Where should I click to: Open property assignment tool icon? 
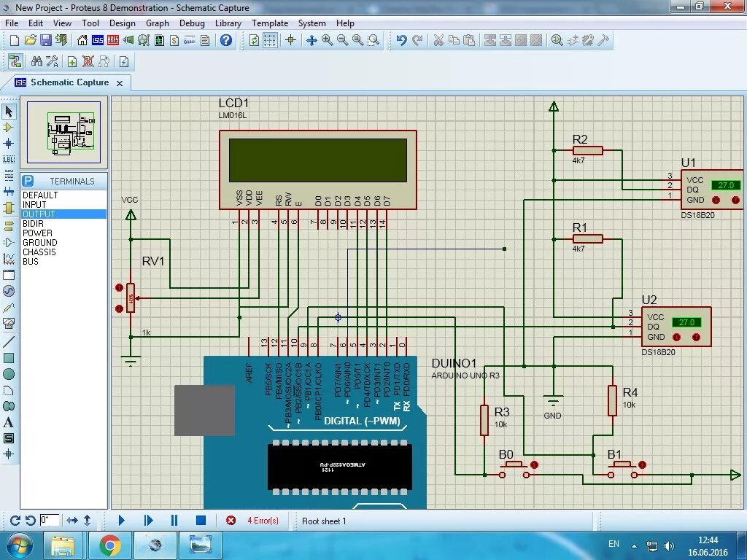pos(52,61)
